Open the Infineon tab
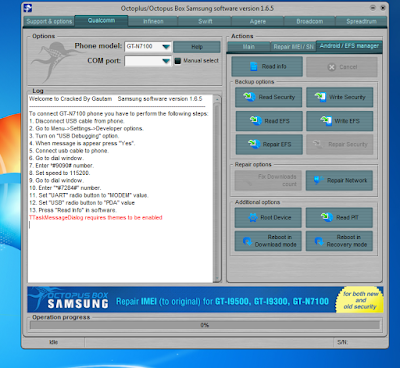 point(153,21)
